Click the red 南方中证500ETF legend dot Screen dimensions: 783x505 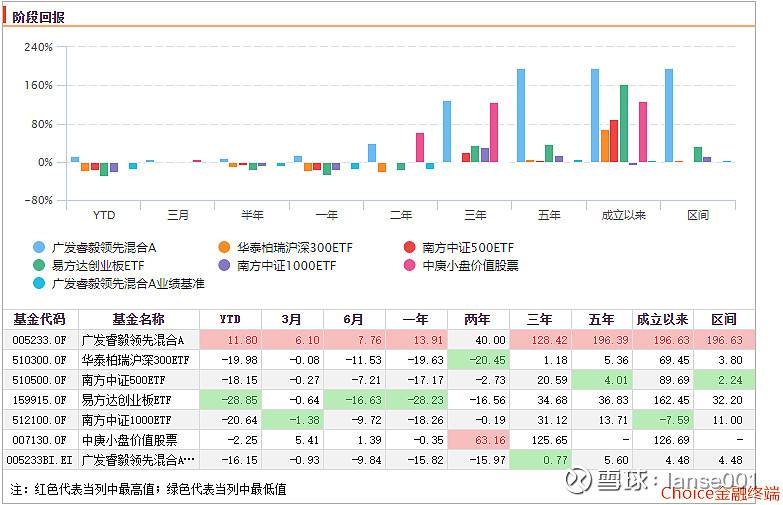[409, 247]
